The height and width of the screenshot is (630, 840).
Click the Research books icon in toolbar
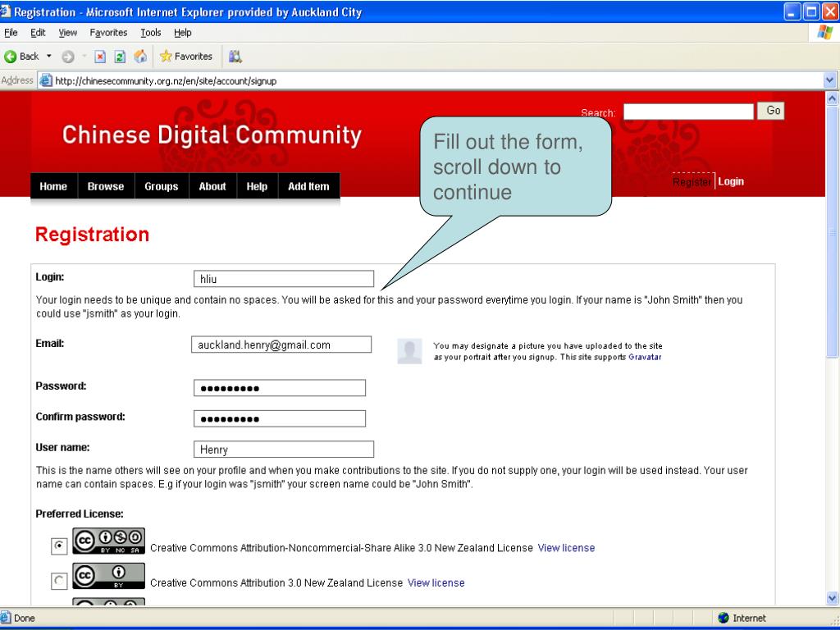click(235, 57)
